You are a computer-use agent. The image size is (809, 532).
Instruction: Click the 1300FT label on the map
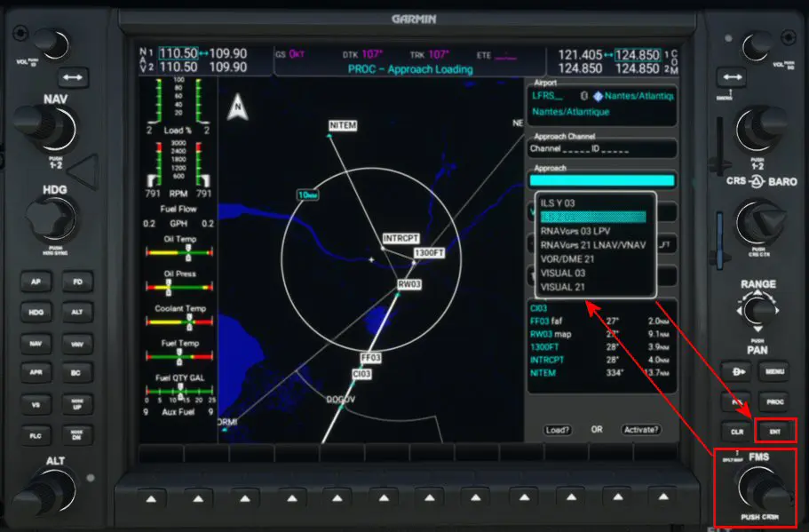429,253
